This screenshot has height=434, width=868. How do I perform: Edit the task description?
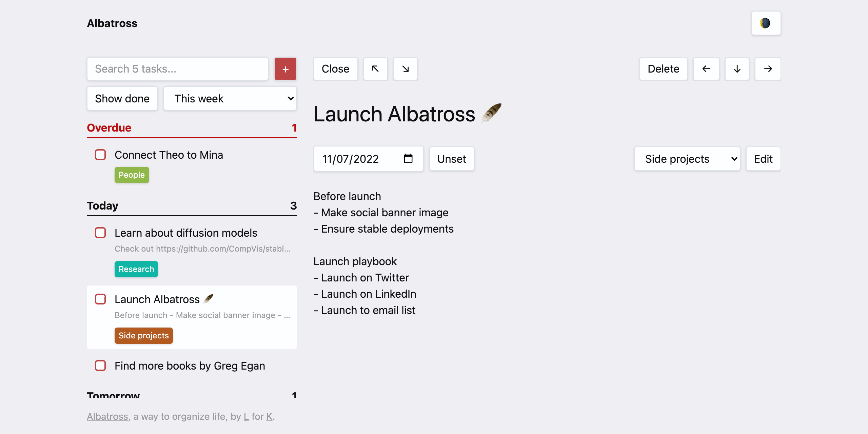(763, 158)
